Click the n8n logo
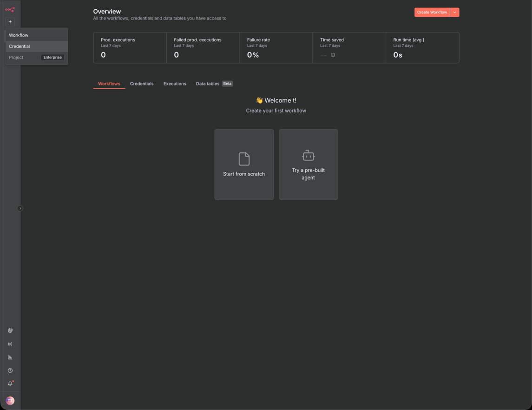532x410 pixels. coord(10,9)
